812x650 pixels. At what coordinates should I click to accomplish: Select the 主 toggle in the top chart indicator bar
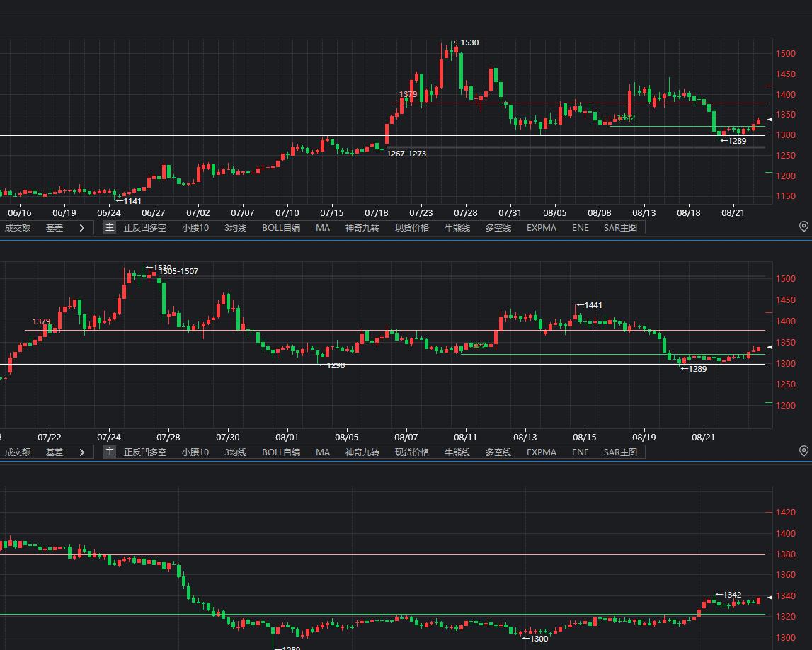tap(109, 227)
